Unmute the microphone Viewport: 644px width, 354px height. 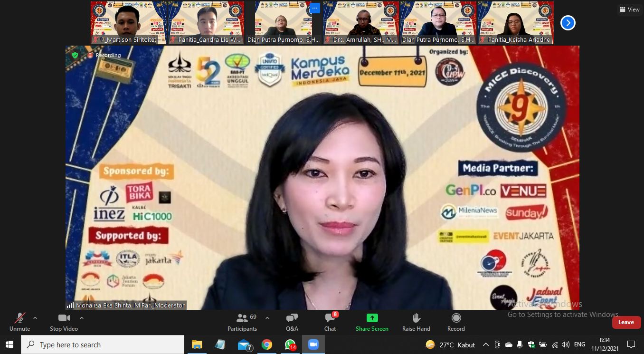pyautogui.click(x=20, y=322)
